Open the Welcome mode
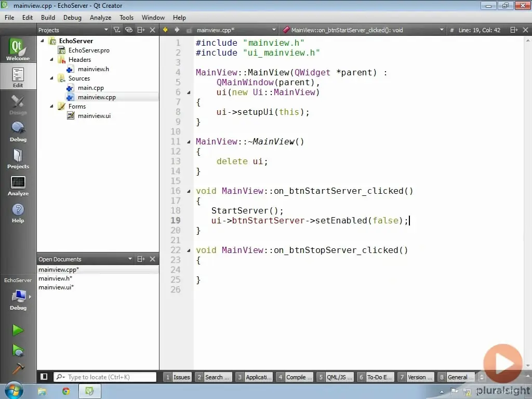This screenshot has height=399, width=532. tap(18, 49)
